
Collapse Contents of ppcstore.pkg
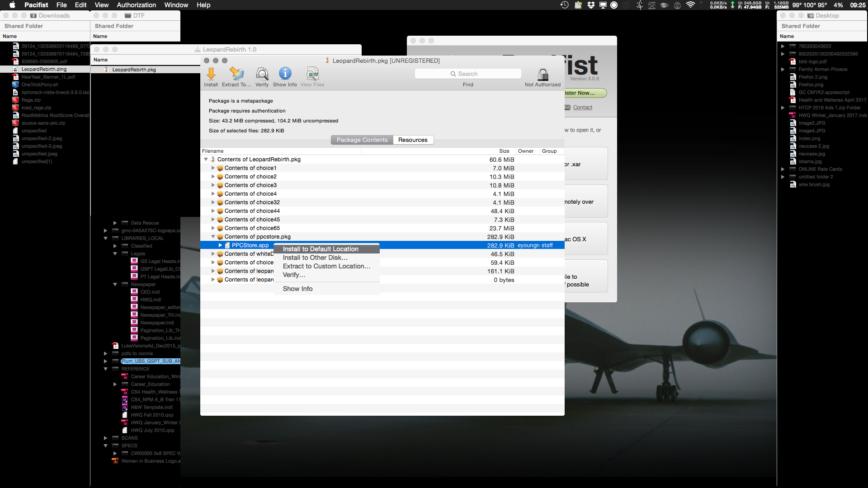pos(213,237)
